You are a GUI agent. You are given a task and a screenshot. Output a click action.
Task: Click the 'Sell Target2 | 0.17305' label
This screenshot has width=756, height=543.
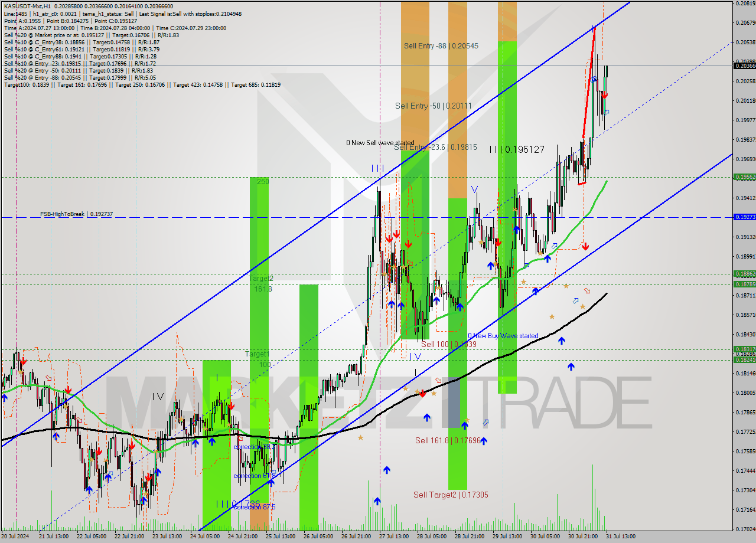click(451, 495)
